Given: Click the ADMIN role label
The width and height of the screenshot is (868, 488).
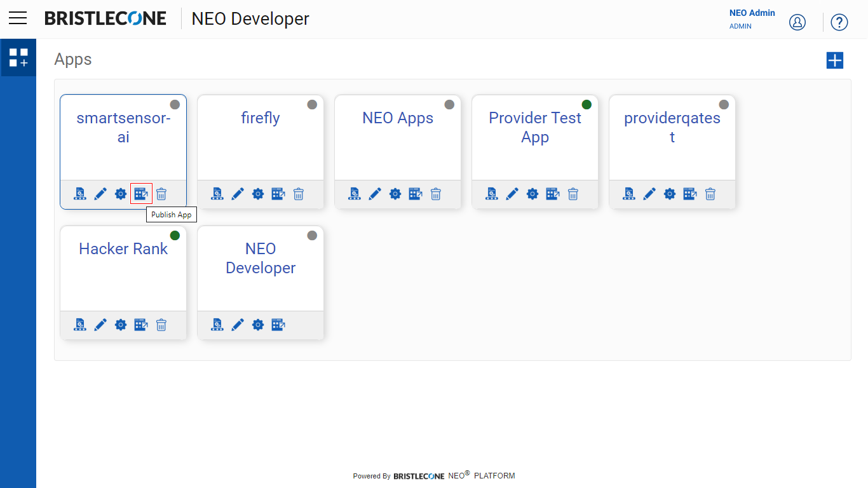Looking at the screenshot, I should (741, 27).
